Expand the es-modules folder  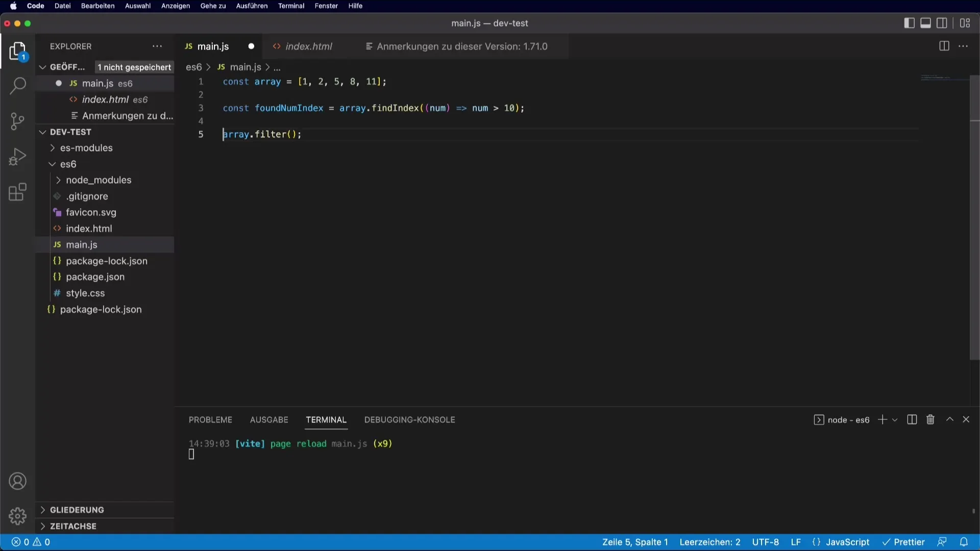tap(52, 148)
